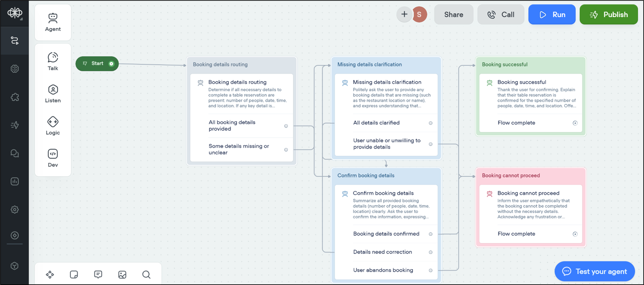This screenshot has height=285, width=644.
Task: Run the agent workflow
Action: pyautogui.click(x=552, y=15)
